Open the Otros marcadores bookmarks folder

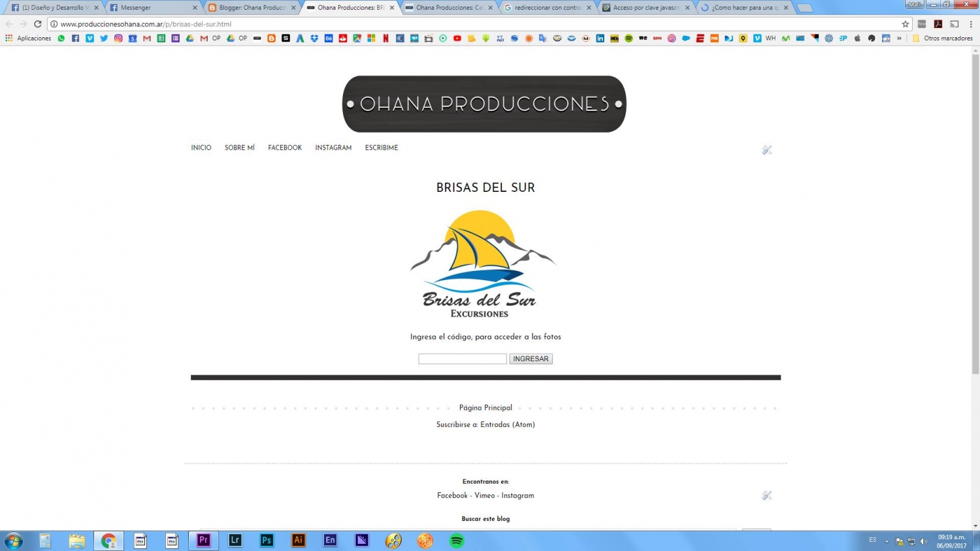tap(942, 39)
